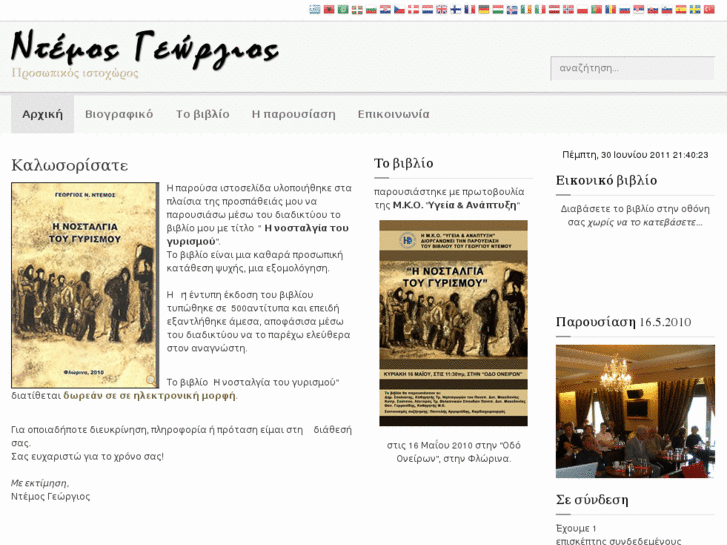Choose the Basque flag language icon

[357, 9]
